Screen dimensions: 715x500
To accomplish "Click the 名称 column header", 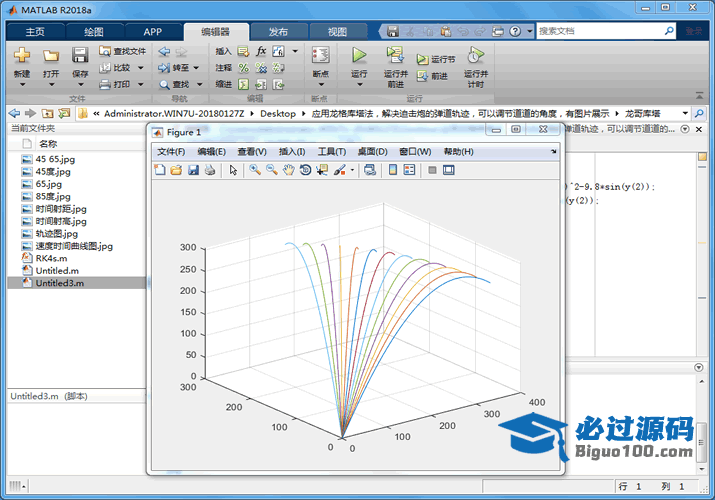I will pos(48,144).
